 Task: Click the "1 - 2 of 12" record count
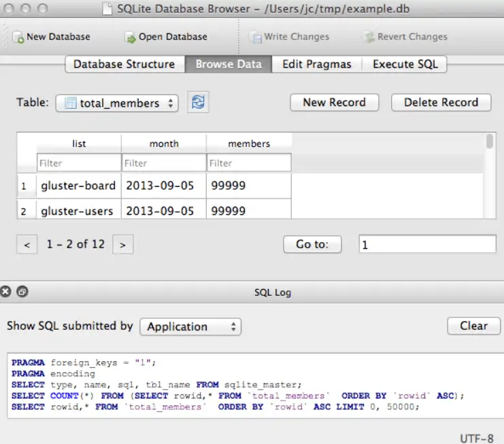tap(75, 244)
